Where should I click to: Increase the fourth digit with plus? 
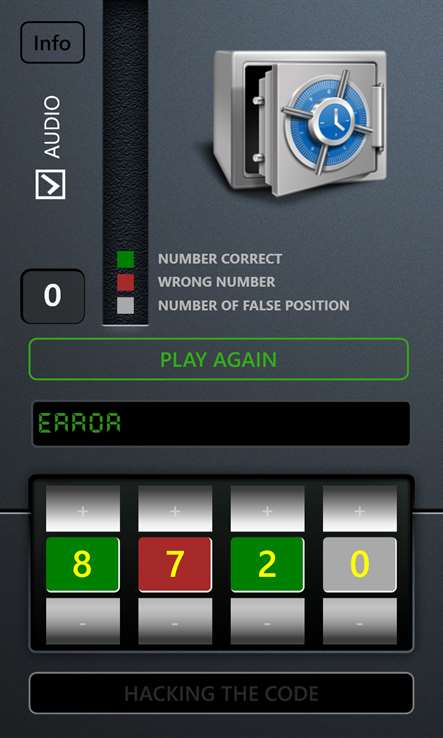[x=360, y=508]
